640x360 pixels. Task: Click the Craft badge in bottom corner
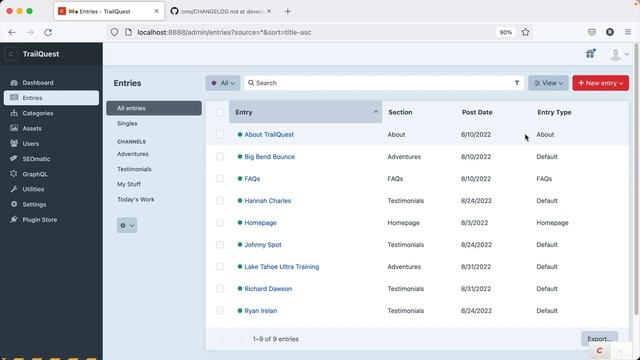click(x=599, y=351)
